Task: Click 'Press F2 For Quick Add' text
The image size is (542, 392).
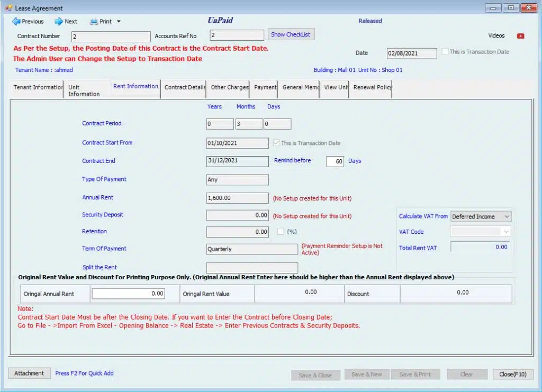Action: click(x=84, y=373)
